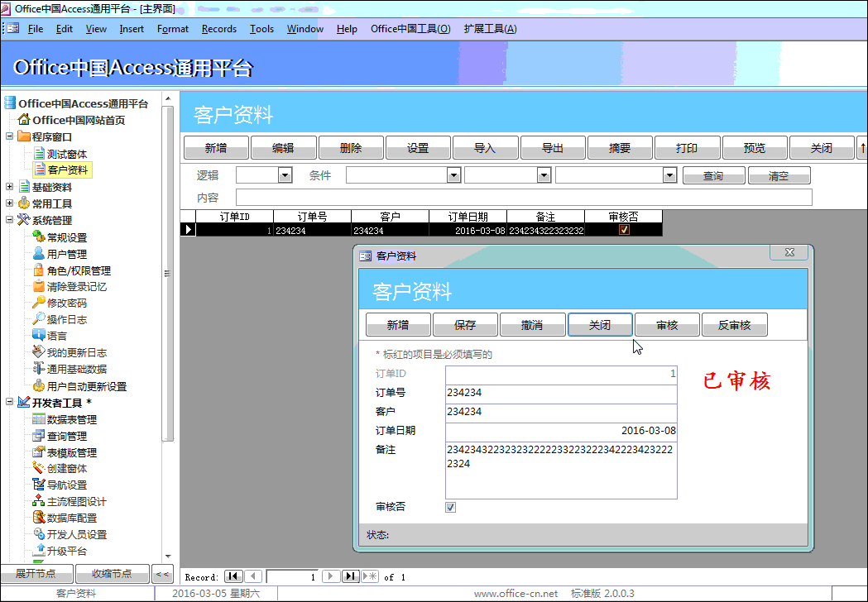Click the 开发者工具 icon
Viewport: 868px width, 602px height.
click(x=24, y=402)
